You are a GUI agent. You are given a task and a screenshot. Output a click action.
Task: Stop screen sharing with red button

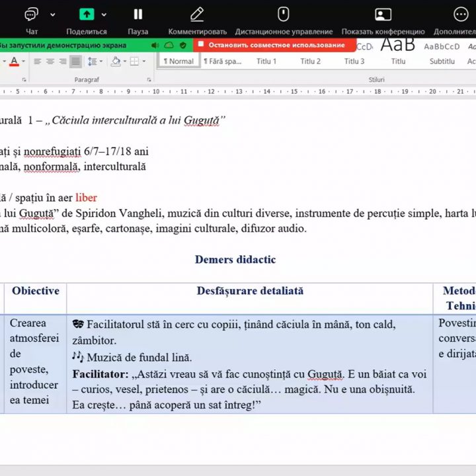272,45
